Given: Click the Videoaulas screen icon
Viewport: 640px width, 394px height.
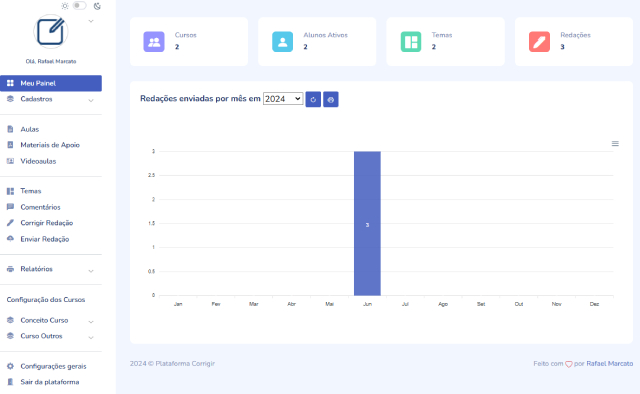Looking at the screenshot, I should pos(10,161).
